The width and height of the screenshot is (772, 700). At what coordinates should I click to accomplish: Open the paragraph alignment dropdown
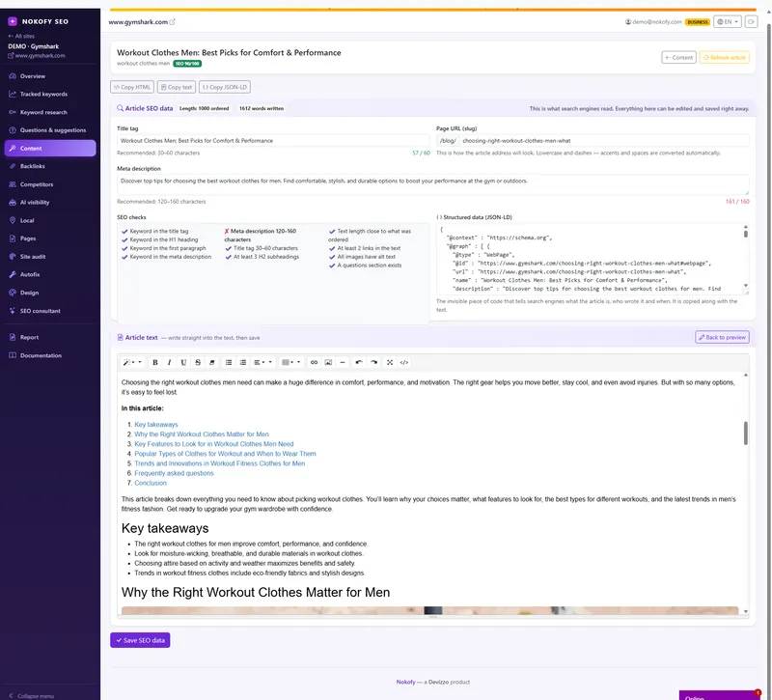point(262,363)
